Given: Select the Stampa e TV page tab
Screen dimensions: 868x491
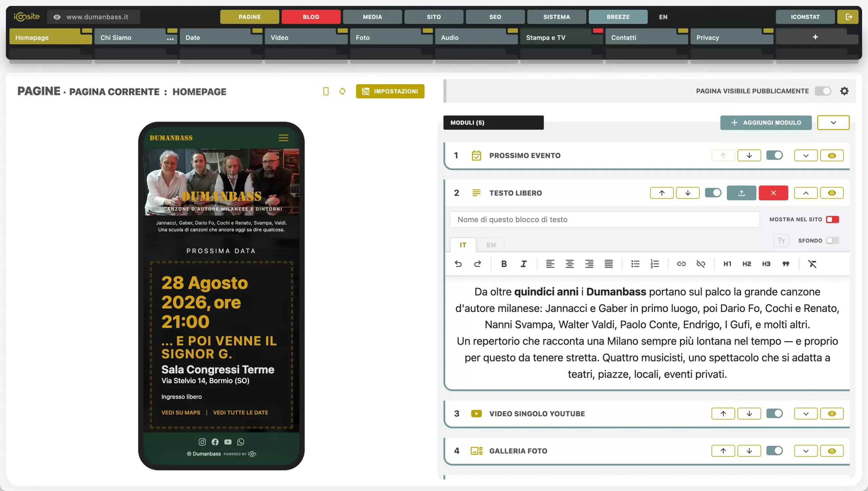Looking at the screenshot, I should coord(561,36).
